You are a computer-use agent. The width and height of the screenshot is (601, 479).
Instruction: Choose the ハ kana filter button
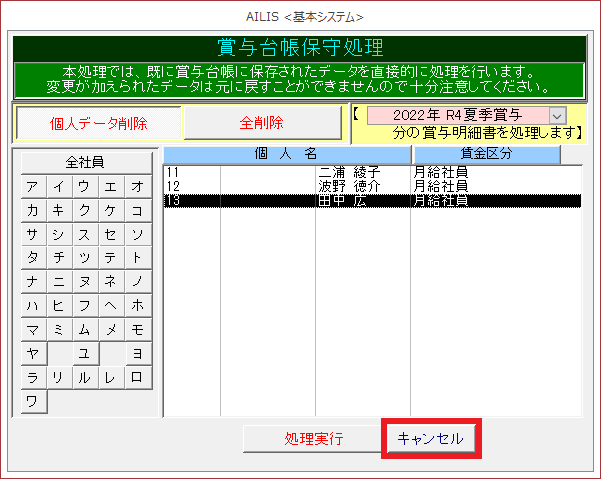33,306
